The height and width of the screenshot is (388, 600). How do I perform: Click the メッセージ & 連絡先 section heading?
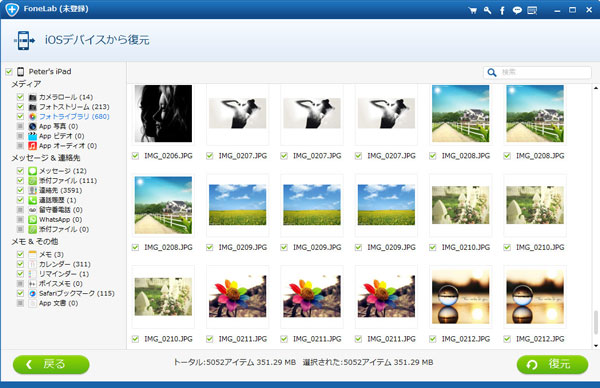coord(46,158)
